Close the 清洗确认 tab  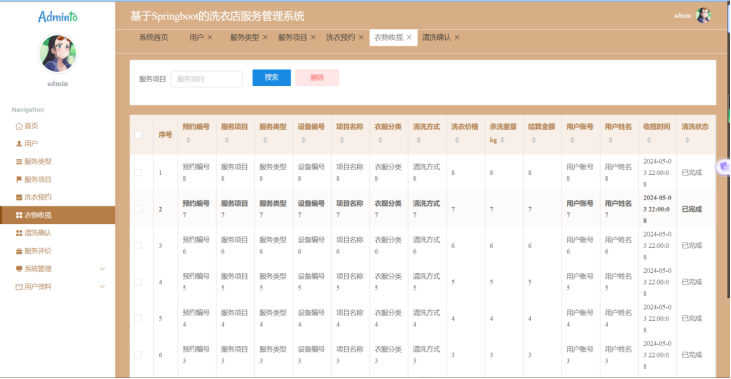click(x=457, y=37)
